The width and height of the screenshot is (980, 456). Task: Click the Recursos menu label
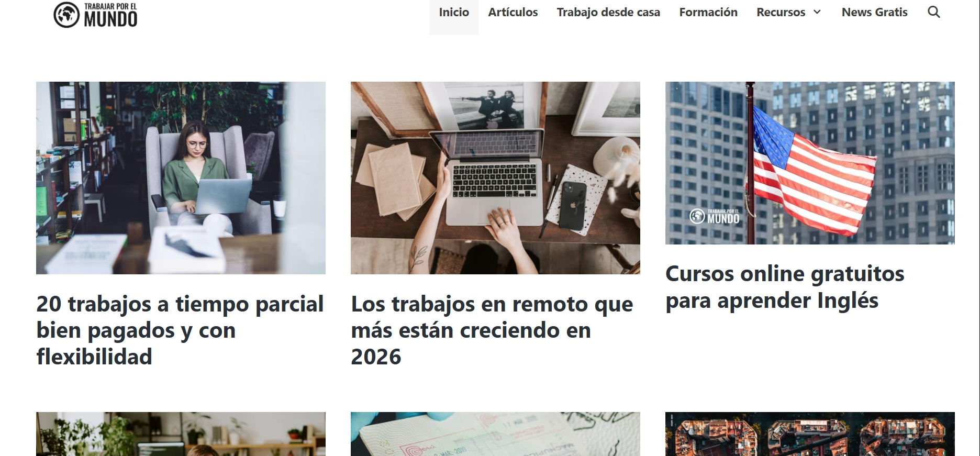pyautogui.click(x=781, y=12)
